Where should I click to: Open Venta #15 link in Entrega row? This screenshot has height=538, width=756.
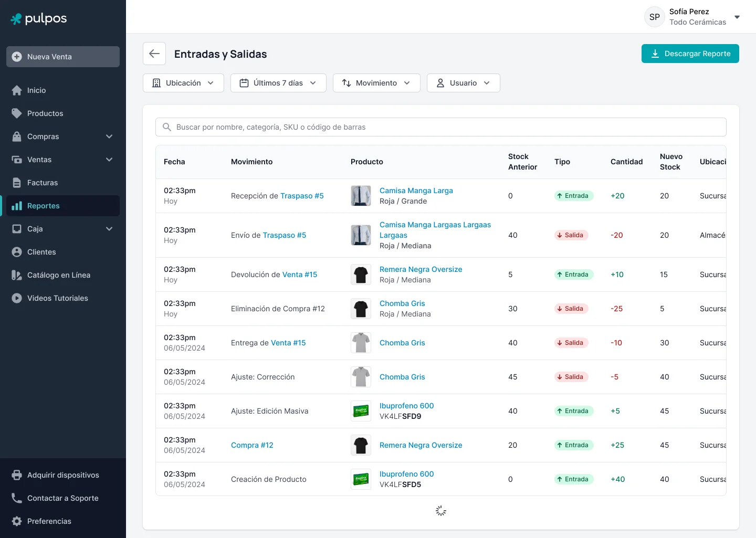coord(288,343)
